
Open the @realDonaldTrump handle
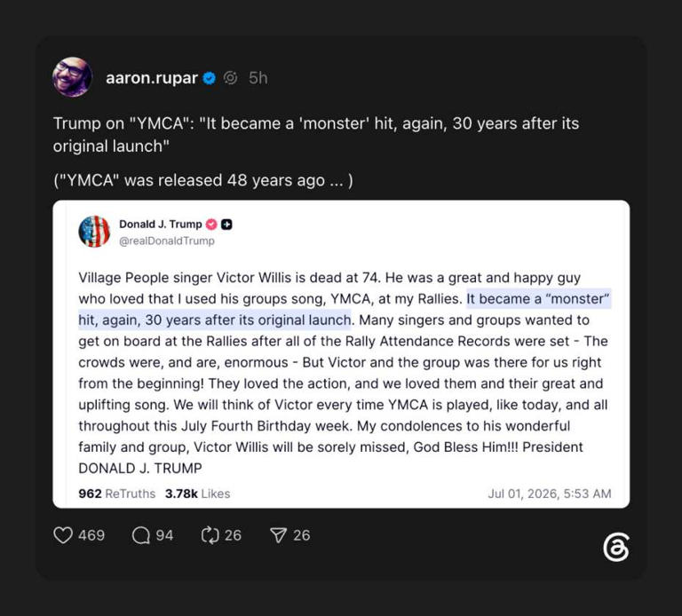click(x=167, y=241)
